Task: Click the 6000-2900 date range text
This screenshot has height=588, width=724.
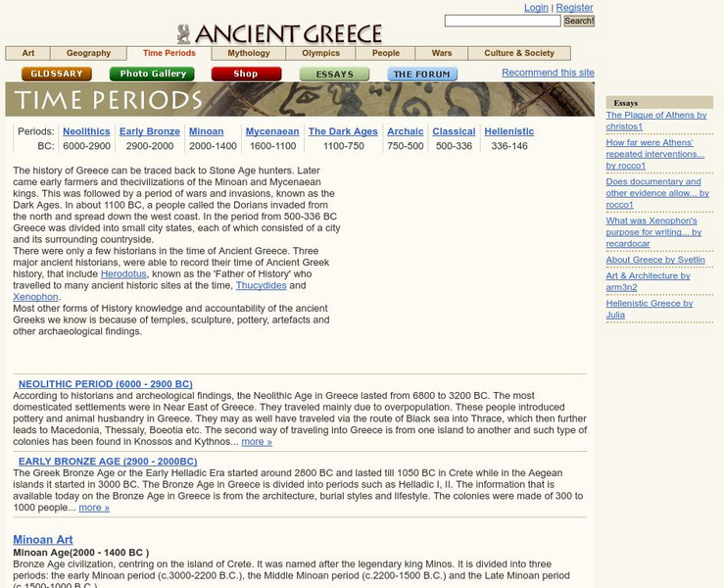Action: (x=87, y=146)
